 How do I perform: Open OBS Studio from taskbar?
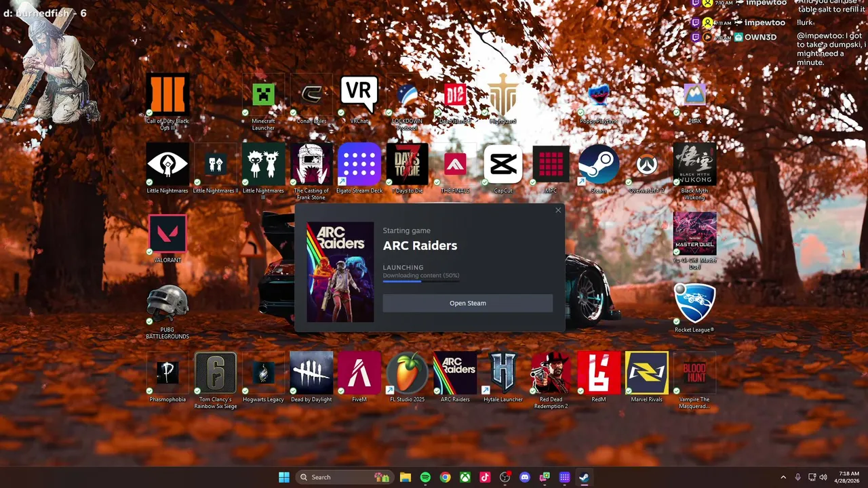505,477
